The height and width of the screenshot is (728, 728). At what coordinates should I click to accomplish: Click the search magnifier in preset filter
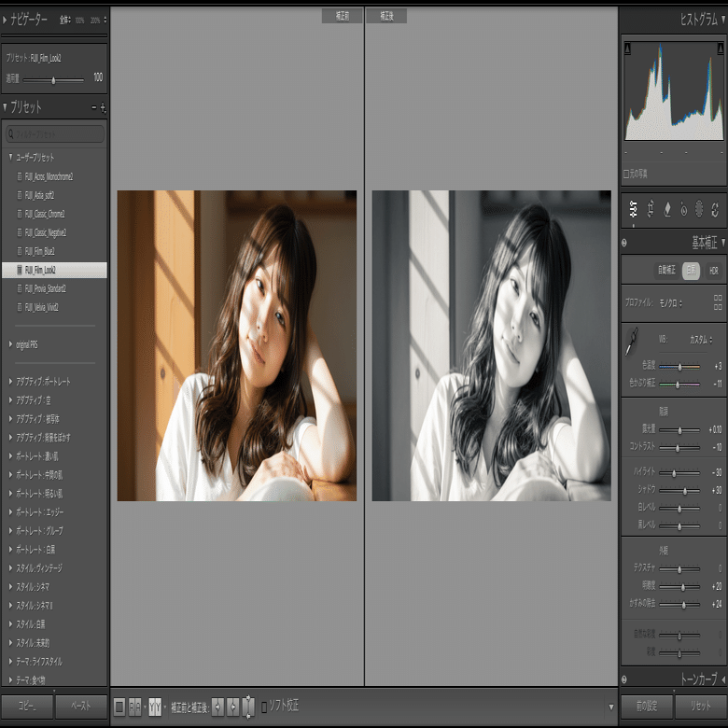click(11, 134)
